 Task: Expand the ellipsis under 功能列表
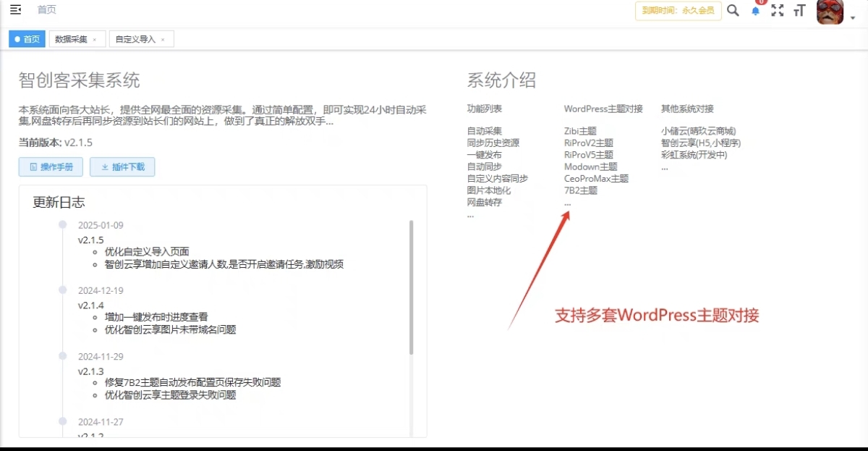[x=469, y=214]
